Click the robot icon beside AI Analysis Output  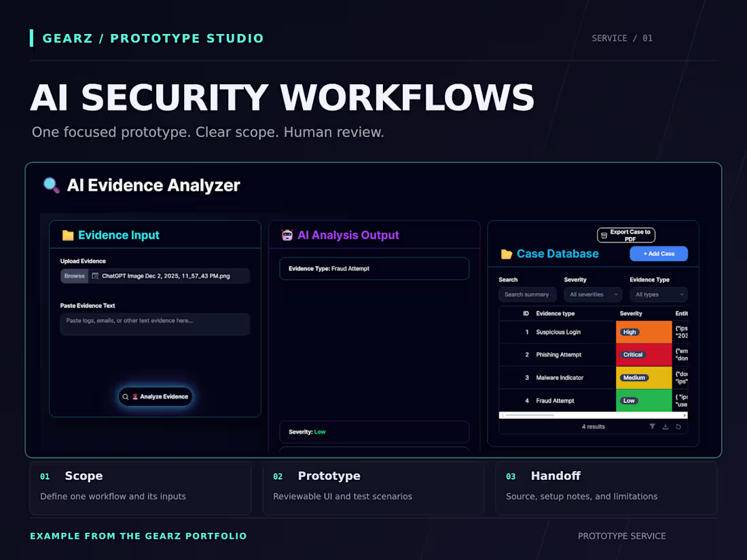click(x=287, y=236)
